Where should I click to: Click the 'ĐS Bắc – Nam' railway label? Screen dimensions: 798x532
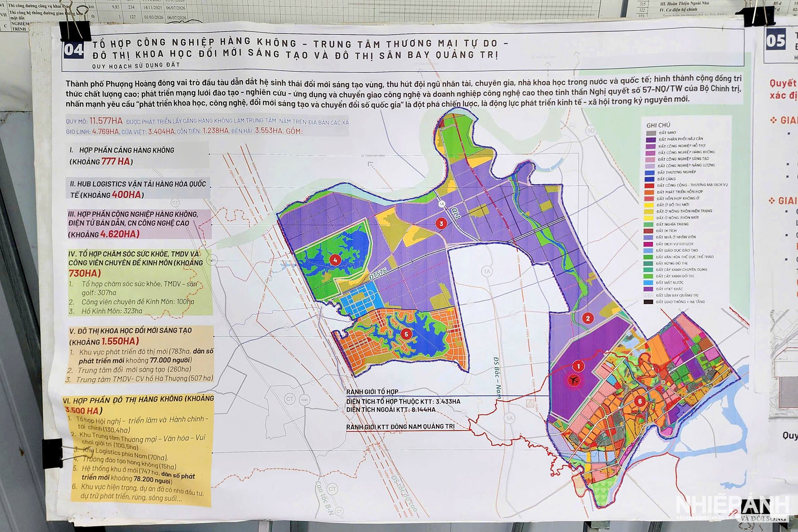[x=497, y=378]
